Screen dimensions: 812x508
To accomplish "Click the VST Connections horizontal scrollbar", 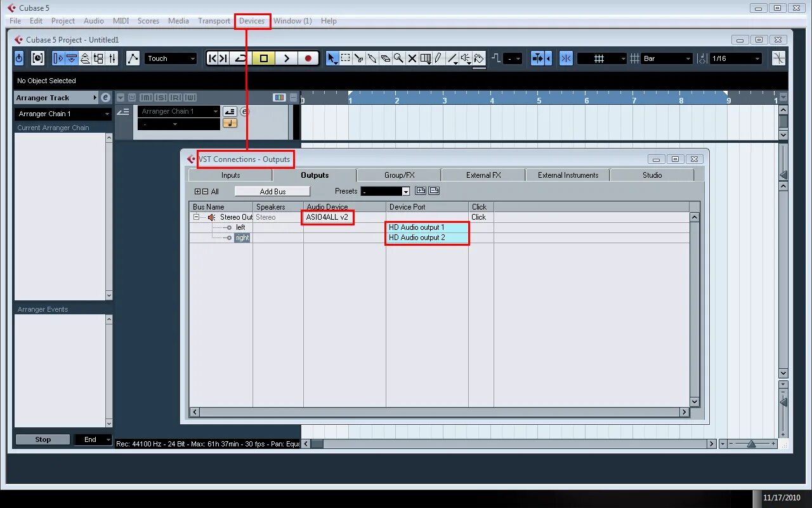I will pos(440,412).
